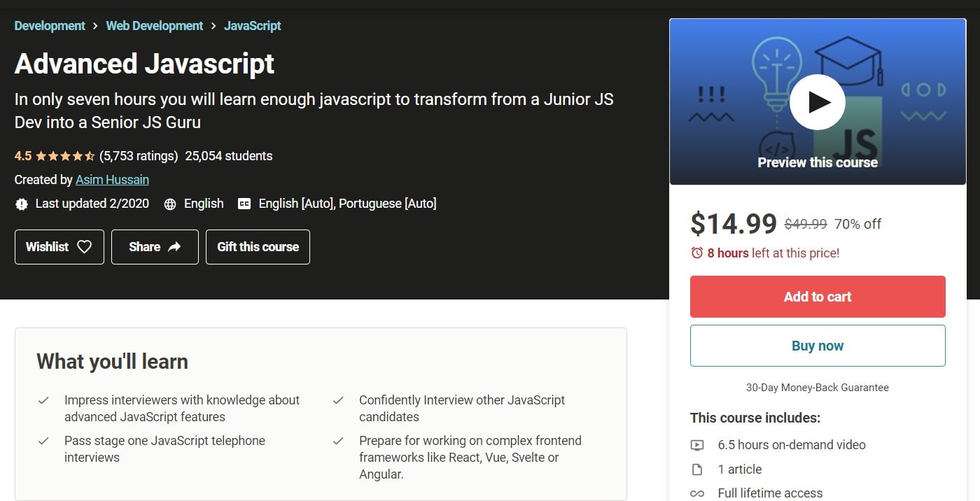This screenshot has width=980, height=501.
Task: Click the Buy now button
Action: click(x=817, y=345)
